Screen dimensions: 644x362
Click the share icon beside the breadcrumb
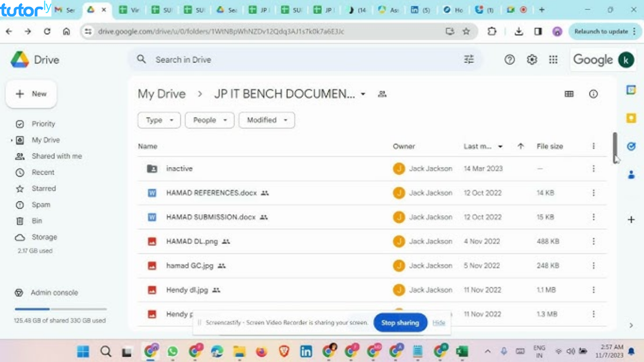pos(382,94)
